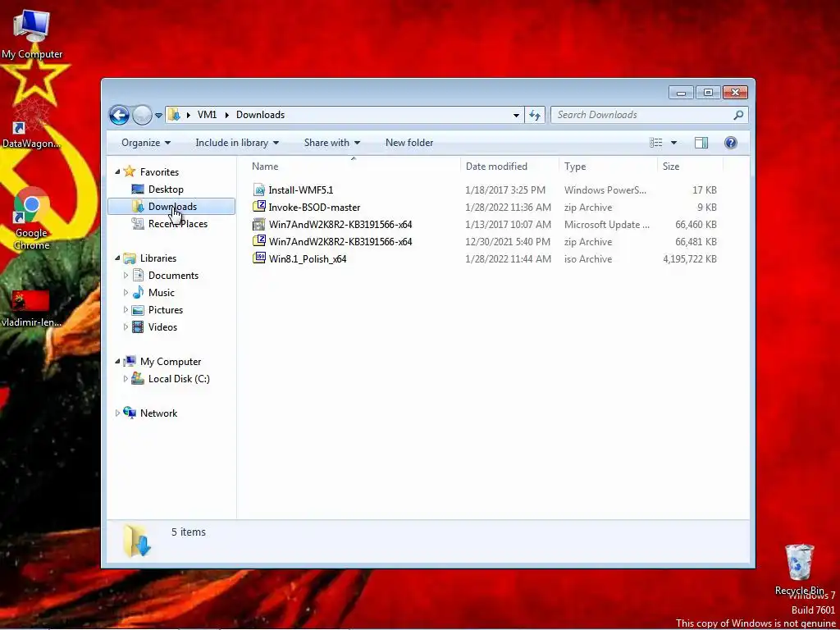Image resolution: width=840 pixels, height=630 pixels.
Task: Maximize the Downloads explorer window
Action: pos(708,93)
